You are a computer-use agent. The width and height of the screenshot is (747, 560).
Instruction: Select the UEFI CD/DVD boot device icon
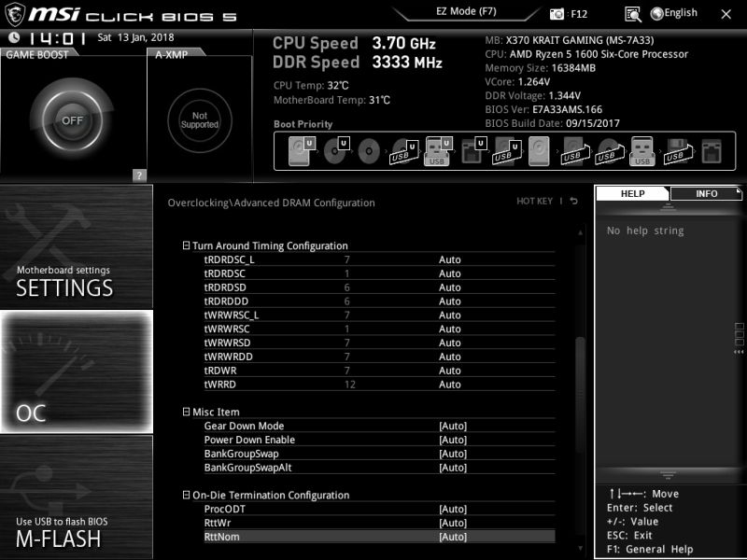click(336, 150)
